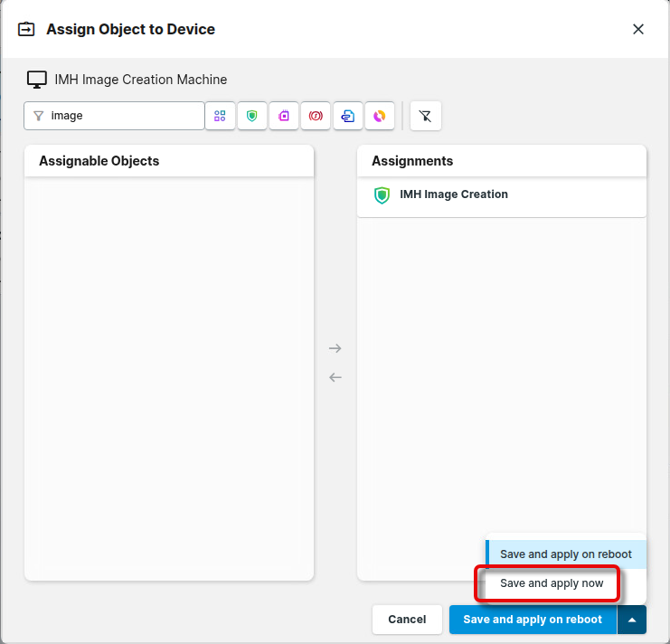Viewport: 670px width, 644px height.
Task: Toggle the red circular filter icon
Action: coord(316,116)
